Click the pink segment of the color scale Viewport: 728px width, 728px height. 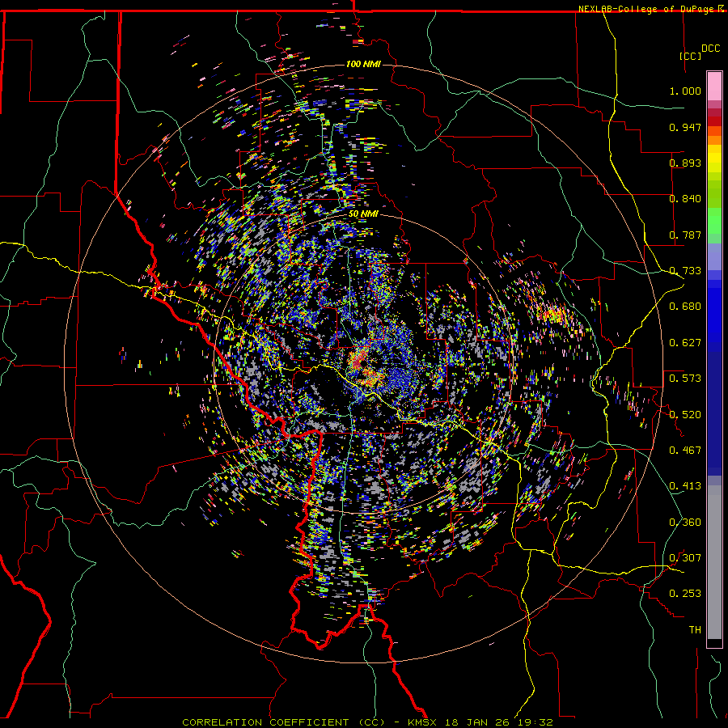(714, 87)
